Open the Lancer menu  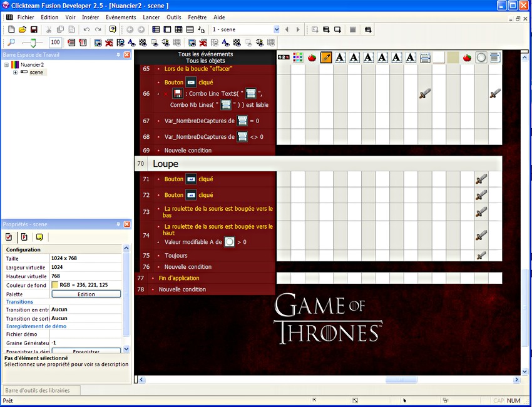(x=151, y=18)
